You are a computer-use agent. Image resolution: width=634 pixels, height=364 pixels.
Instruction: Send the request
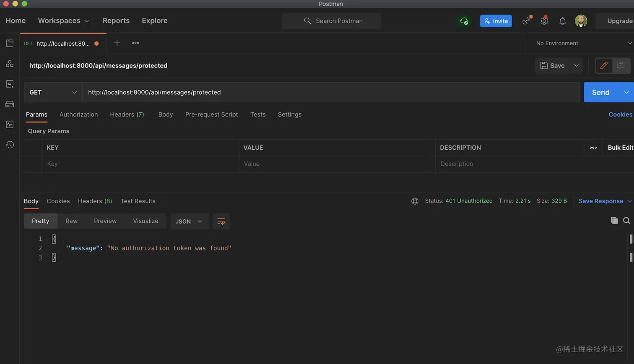point(601,92)
